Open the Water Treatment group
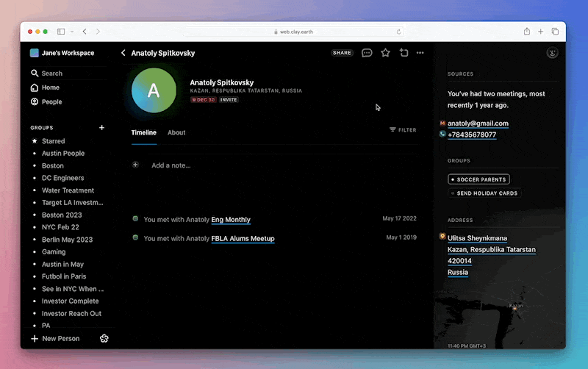588x369 pixels. click(68, 190)
